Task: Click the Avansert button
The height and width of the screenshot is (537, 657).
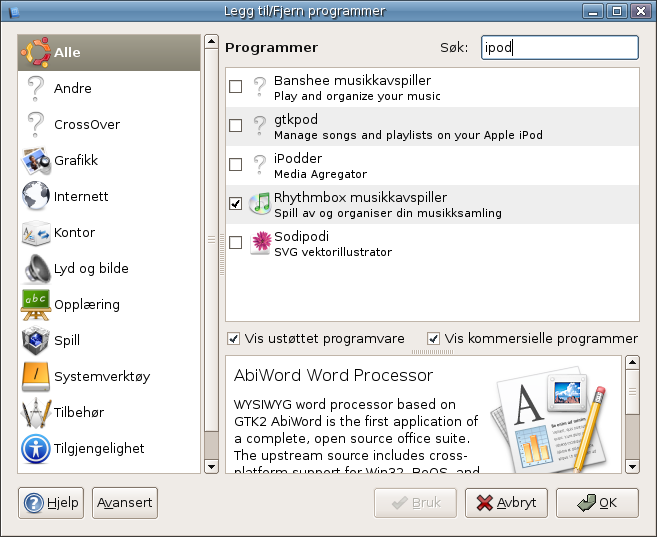Action: [125, 503]
